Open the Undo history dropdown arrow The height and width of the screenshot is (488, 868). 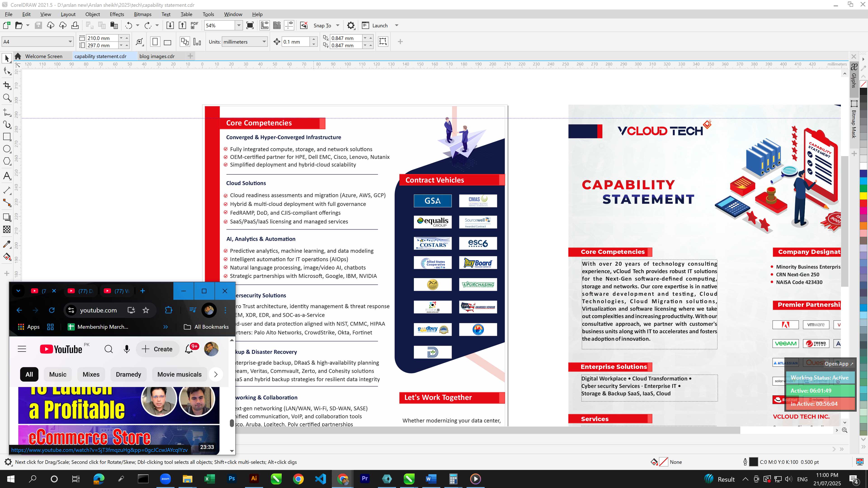click(137, 26)
